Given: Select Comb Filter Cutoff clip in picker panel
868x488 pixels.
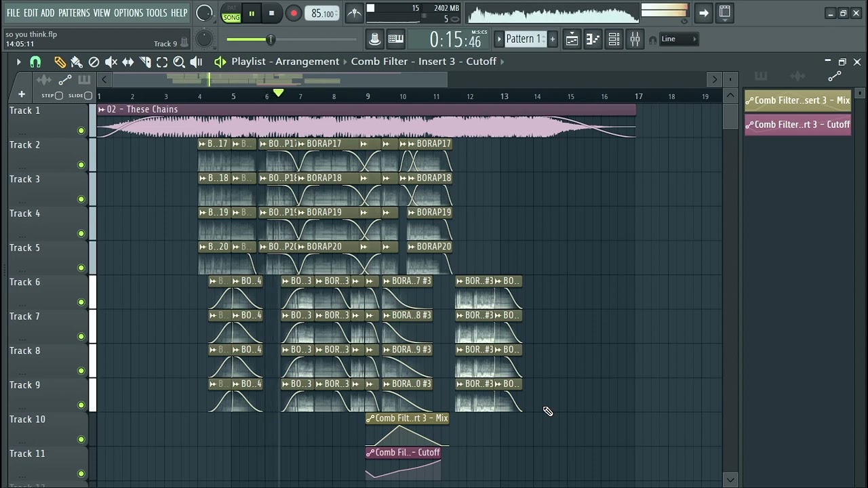Looking at the screenshot, I should 797,125.
